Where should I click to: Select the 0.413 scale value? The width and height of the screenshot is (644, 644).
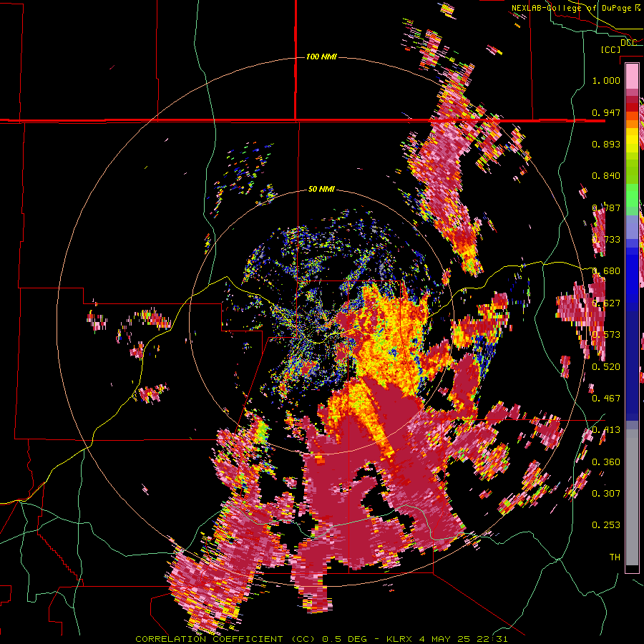(606, 430)
